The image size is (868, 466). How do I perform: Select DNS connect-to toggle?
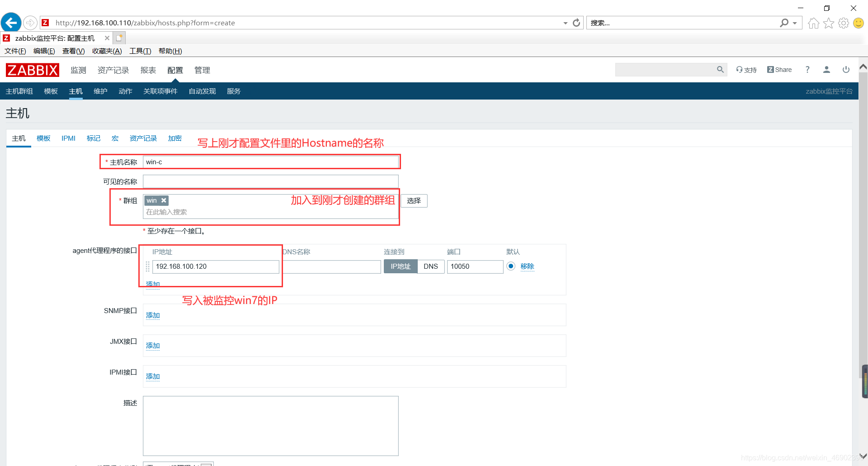(x=431, y=266)
